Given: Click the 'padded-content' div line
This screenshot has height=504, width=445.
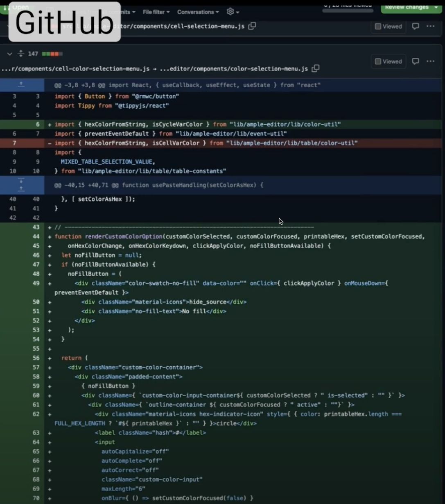Looking at the screenshot, I should [x=129, y=377].
